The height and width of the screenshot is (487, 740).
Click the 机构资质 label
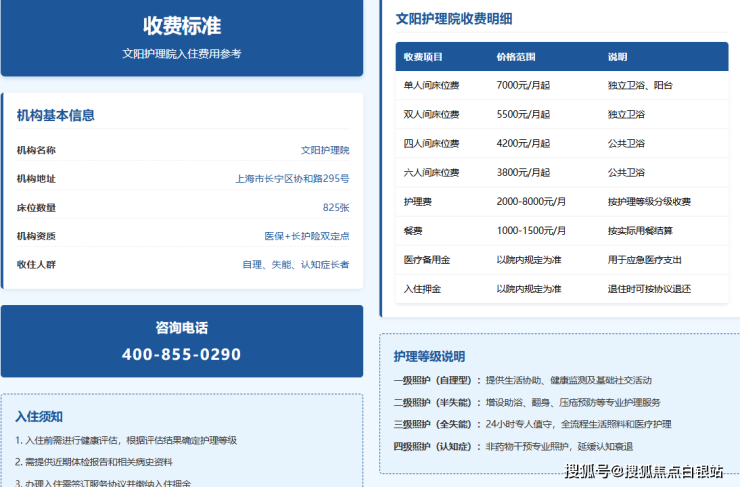coord(36,236)
